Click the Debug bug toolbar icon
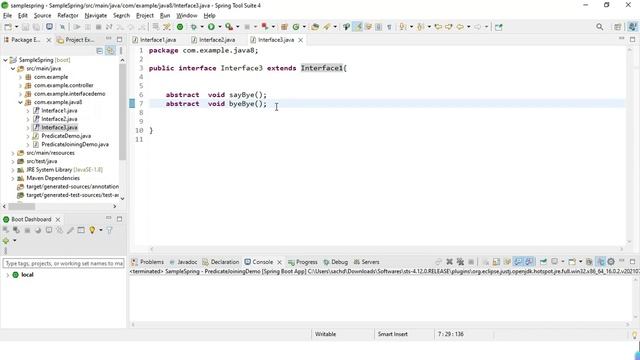The image size is (640, 360). pos(193,27)
